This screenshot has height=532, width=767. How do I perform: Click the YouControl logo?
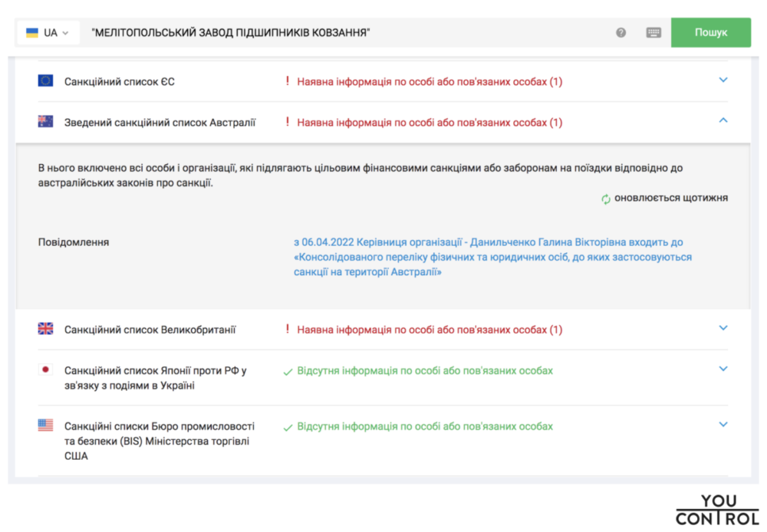tap(716, 510)
